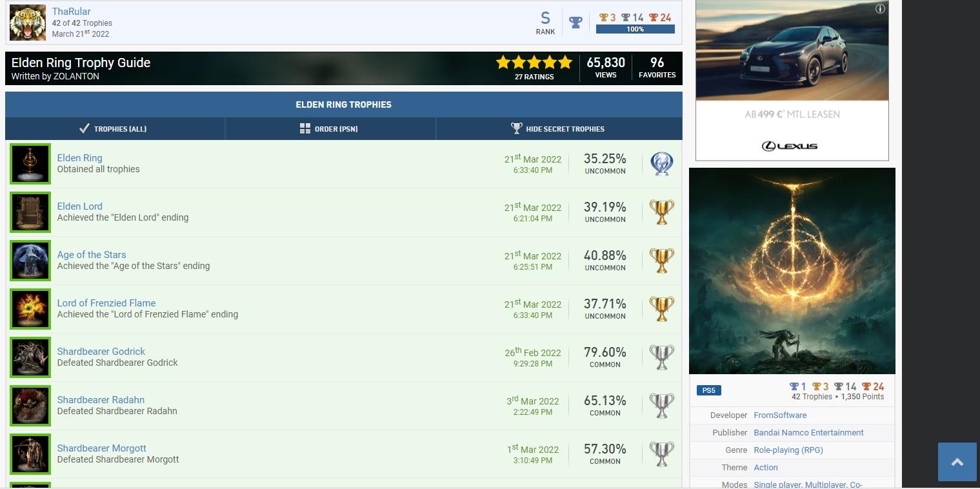The height and width of the screenshot is (489, 980).
Task: Click the five-star guide rating
Action: (x=534, y=63)
